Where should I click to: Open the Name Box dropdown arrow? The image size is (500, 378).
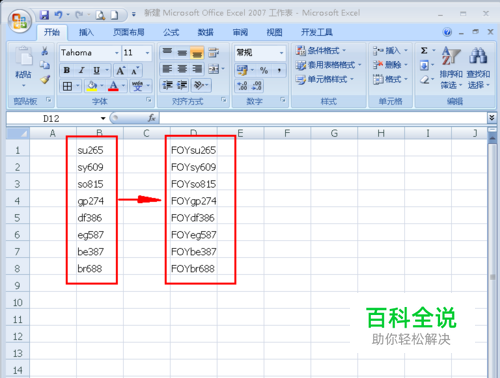point(103,118)
